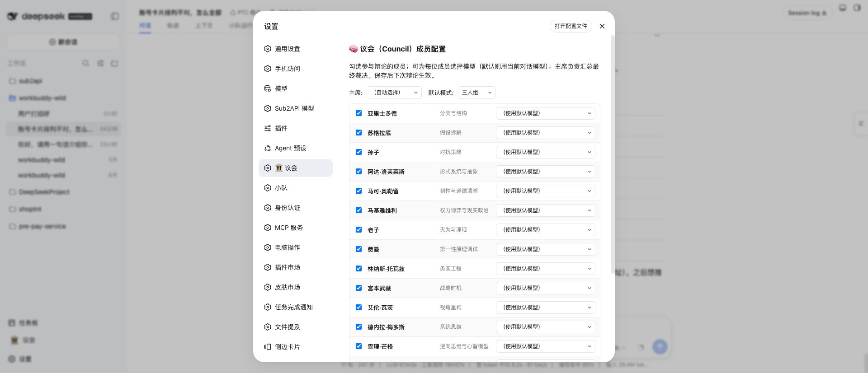
Task: Open model dropdown for 德内拉·梅多斯
Action: click(546, 327)
